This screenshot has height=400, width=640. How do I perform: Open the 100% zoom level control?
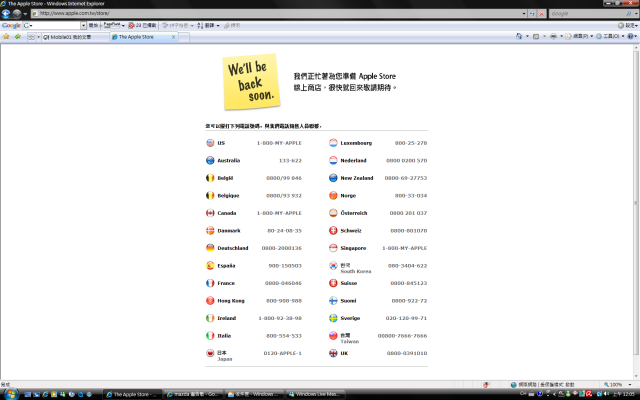619,384
